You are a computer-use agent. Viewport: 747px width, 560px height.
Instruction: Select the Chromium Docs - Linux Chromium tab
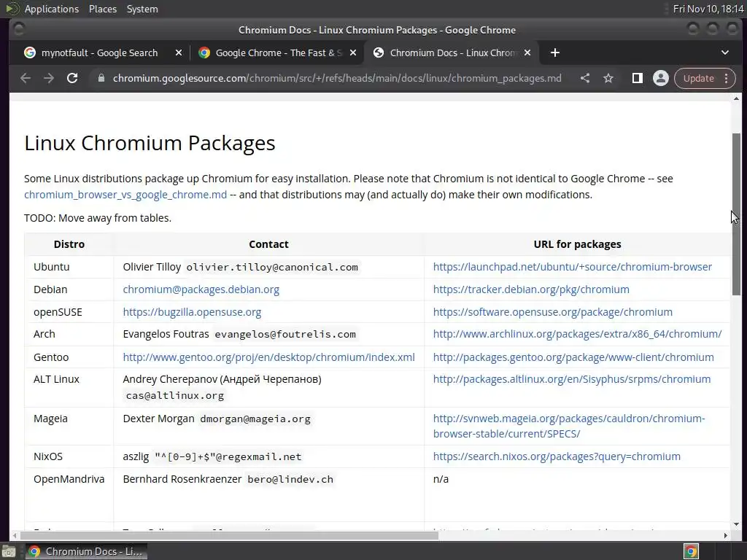point(452,52)
